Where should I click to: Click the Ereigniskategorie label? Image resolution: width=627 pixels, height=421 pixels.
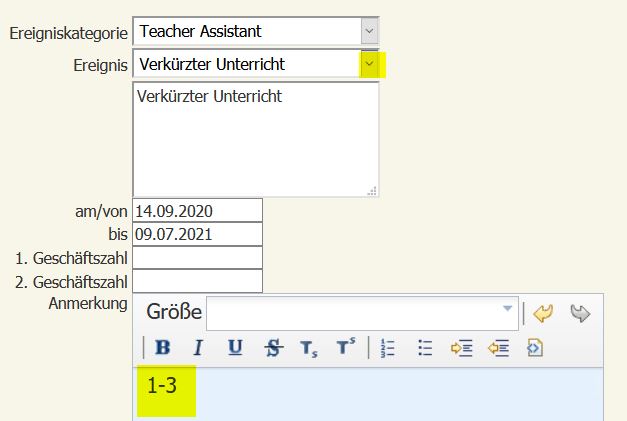(x=68, y=33)
